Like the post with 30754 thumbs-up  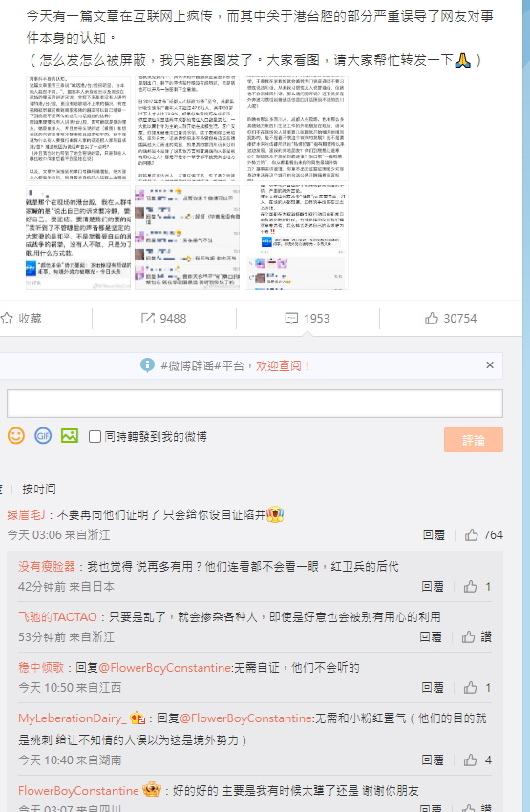click(x=431, y=318)
